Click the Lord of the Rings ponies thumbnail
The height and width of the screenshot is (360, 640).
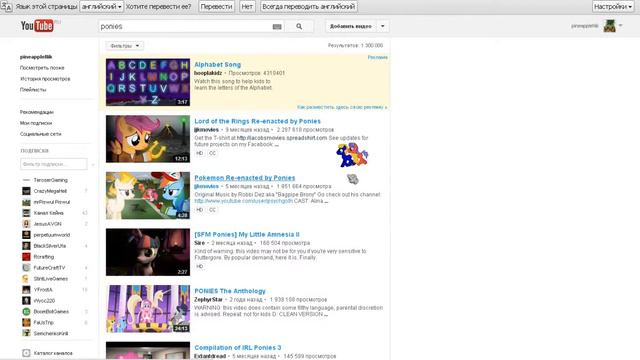pos(148,139)
